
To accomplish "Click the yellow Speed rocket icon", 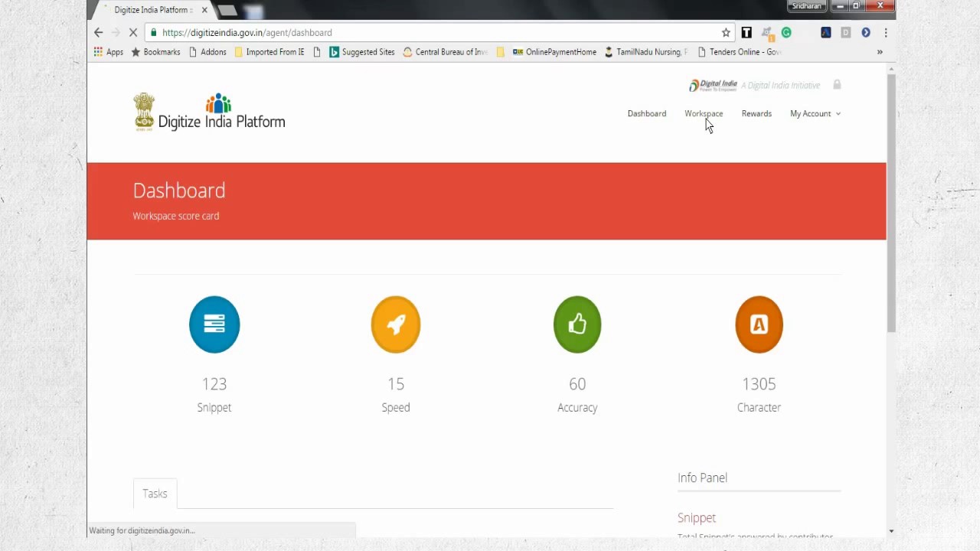I will 396,324.
